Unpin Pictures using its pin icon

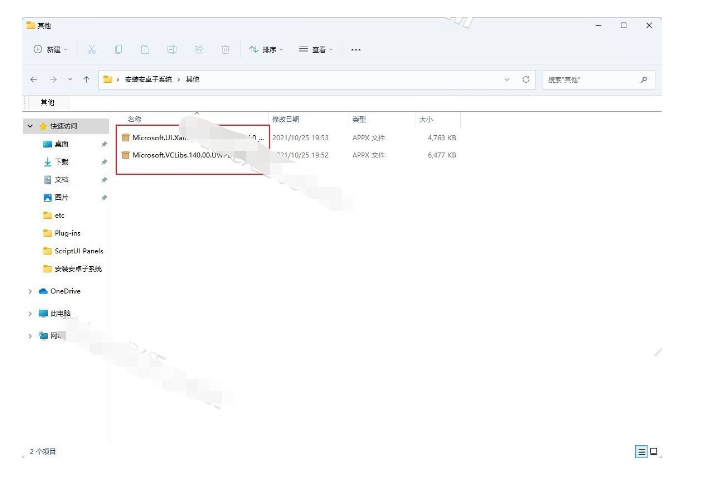(104, 197)
